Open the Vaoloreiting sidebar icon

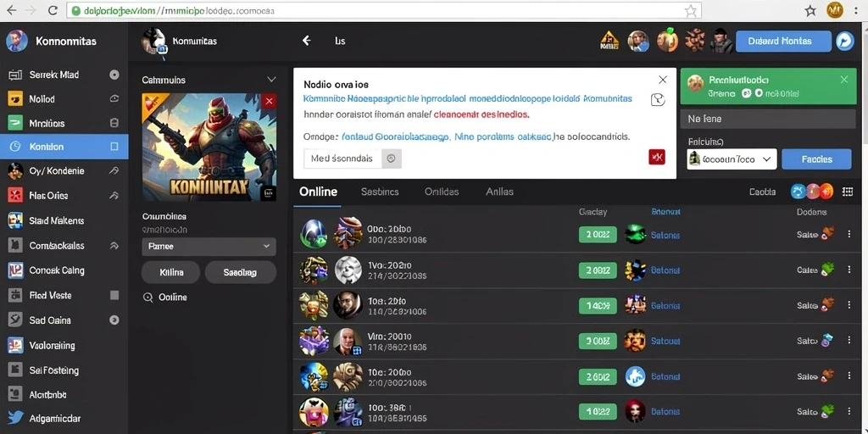point(15,346)
